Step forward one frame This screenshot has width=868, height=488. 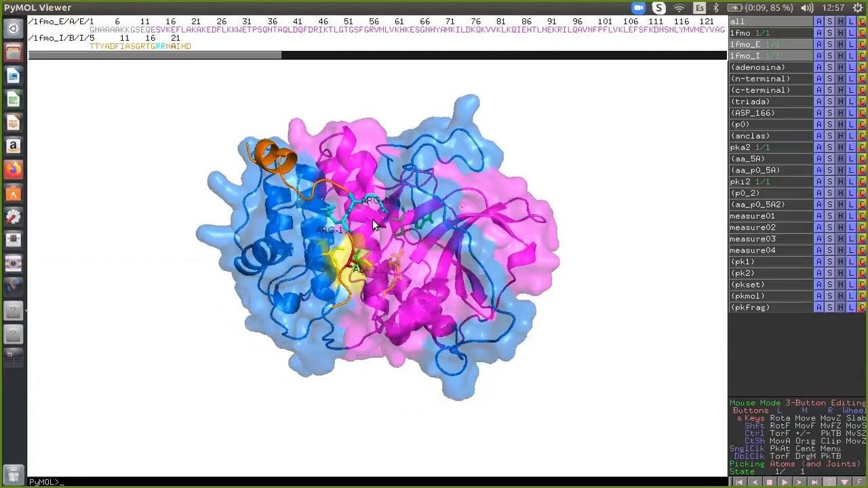799,482
